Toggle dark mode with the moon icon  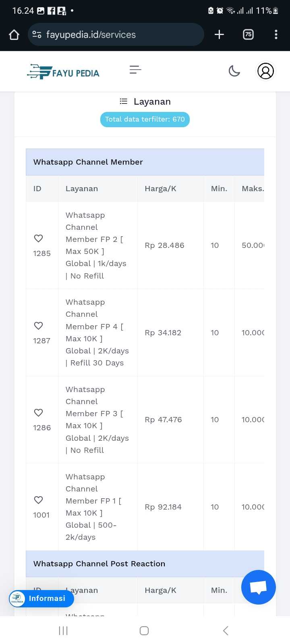(234, 71)
